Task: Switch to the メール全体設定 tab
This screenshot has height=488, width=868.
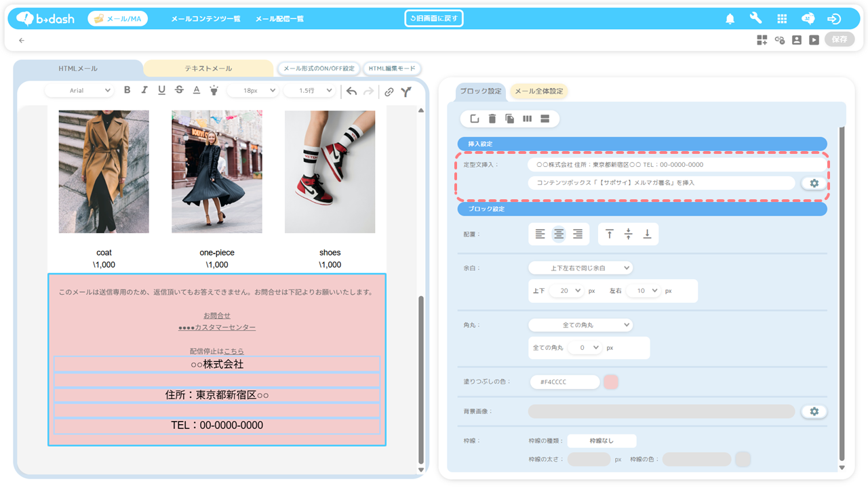Action: (538, 91)
